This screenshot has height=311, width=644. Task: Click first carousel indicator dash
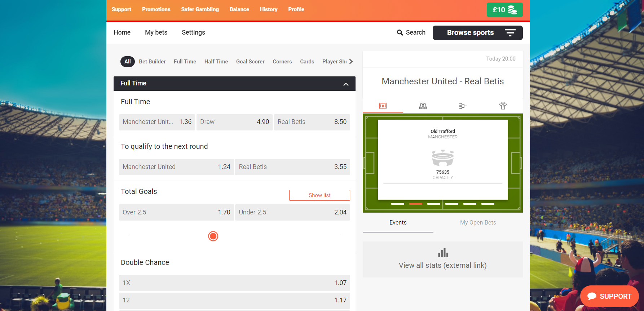coord(398,204)
